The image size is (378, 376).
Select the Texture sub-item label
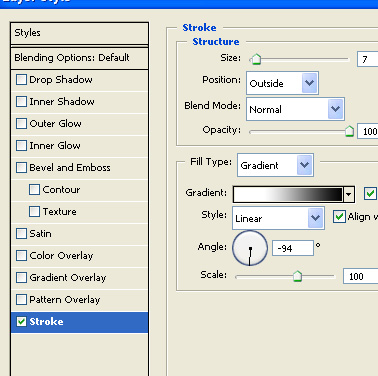[59, 212]
